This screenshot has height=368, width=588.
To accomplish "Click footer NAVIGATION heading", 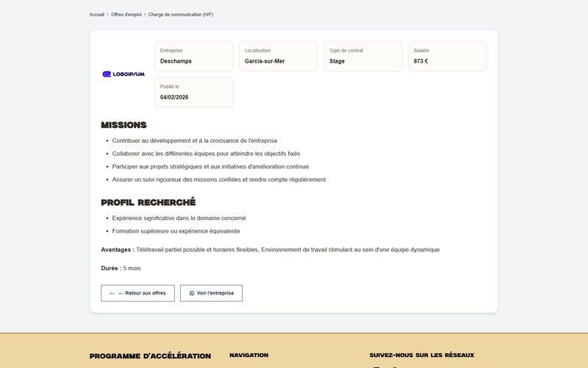I will (x=249, y=355).
